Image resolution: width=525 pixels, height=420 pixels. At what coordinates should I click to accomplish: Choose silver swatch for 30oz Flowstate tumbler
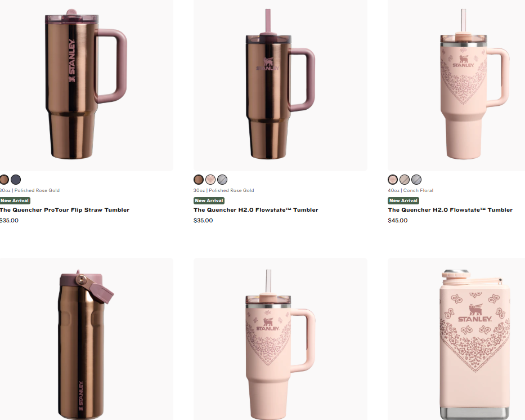[222, 180]
